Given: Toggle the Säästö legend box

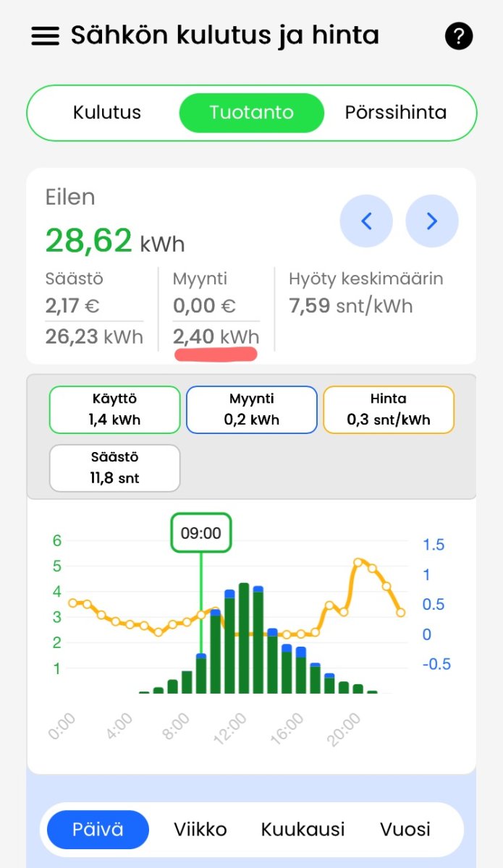Looking at the screenshot, I should point(114,468).
